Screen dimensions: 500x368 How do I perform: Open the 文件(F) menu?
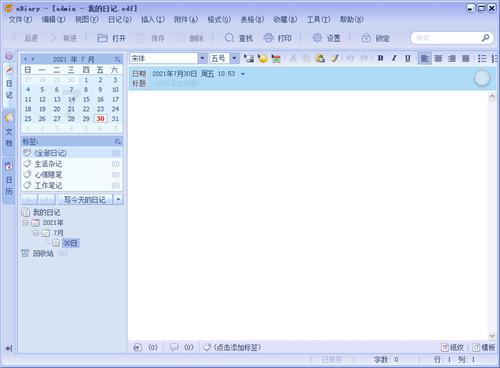20,20
